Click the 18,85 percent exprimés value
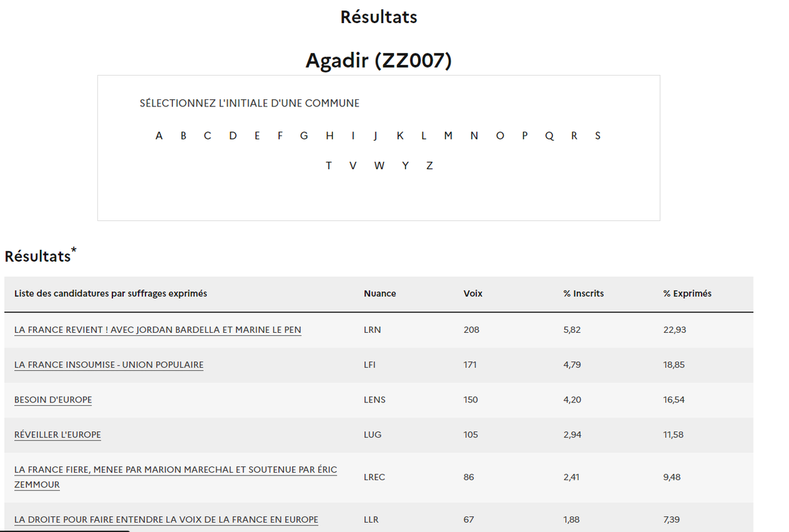This screenshot has height=532, width=789. tap(674, 365)
